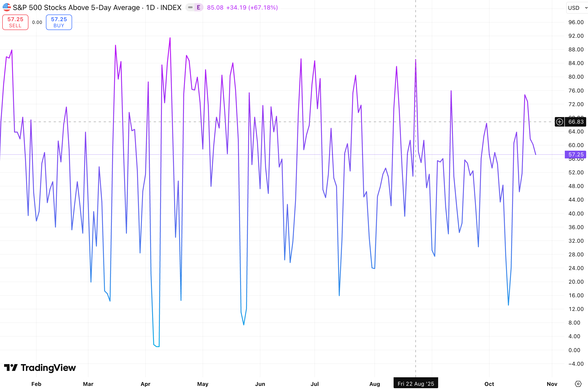
Task: Click the 0.00 spread value
Action: pyautogui.click(x=37, y=22)
